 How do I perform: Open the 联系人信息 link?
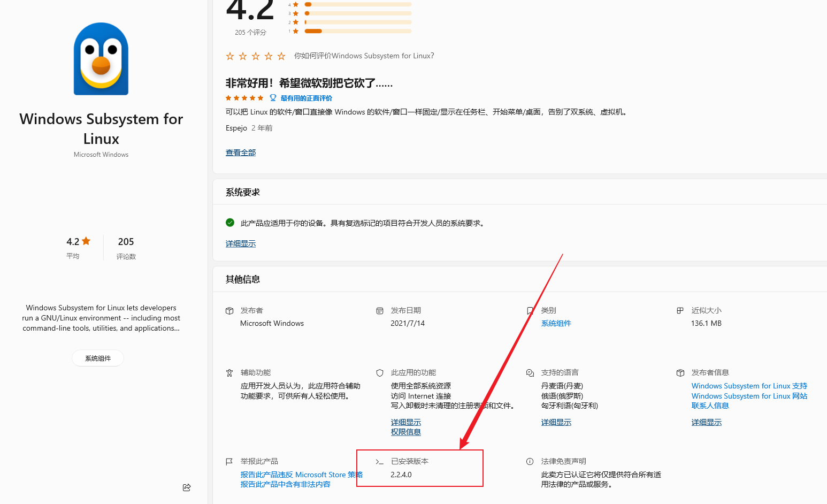click(x=710, y=406)
